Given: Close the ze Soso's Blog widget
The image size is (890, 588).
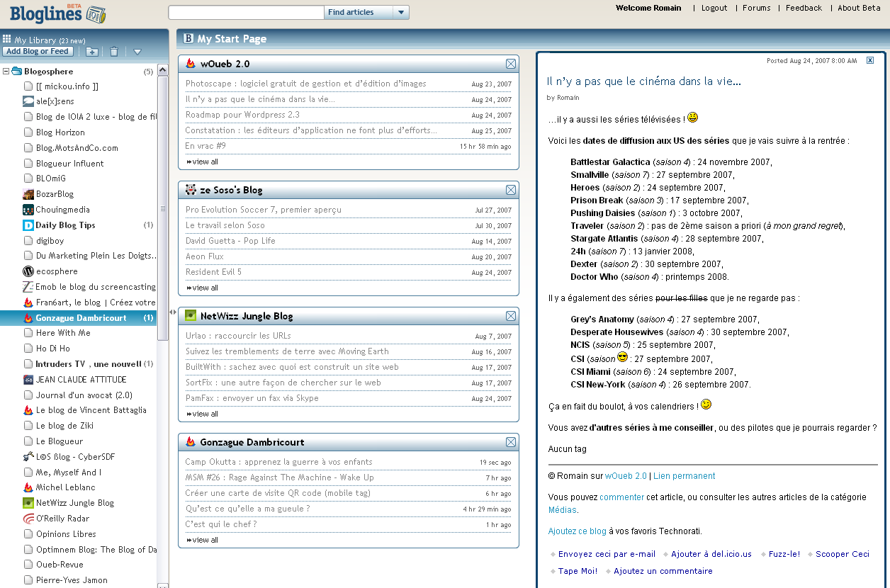Looking at the screenshot, I should (x=511, y=190).
